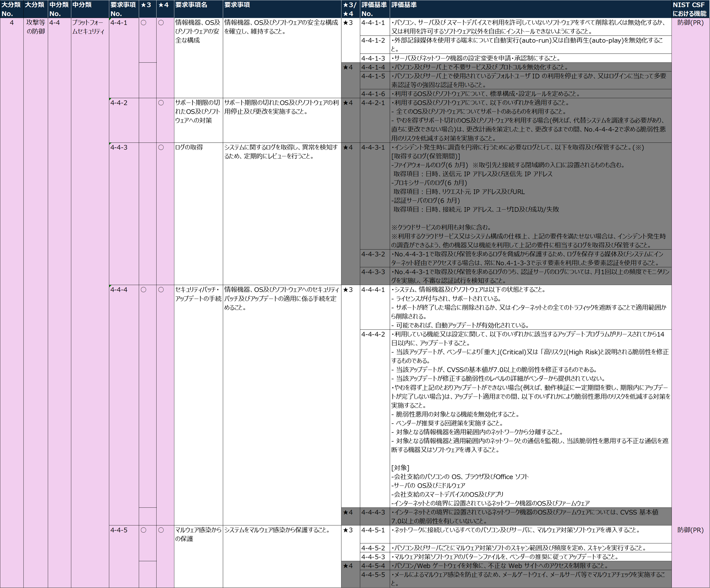Select the マルウェア感染からの保護 name cell
Screen dimensions: 710x588
pyautogui.click(x=199, y=556)
